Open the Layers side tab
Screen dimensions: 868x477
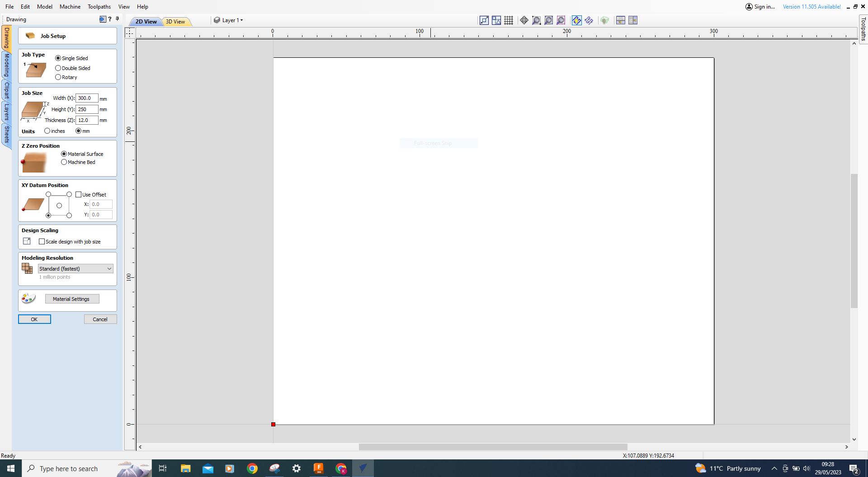(x=6, y=112)
